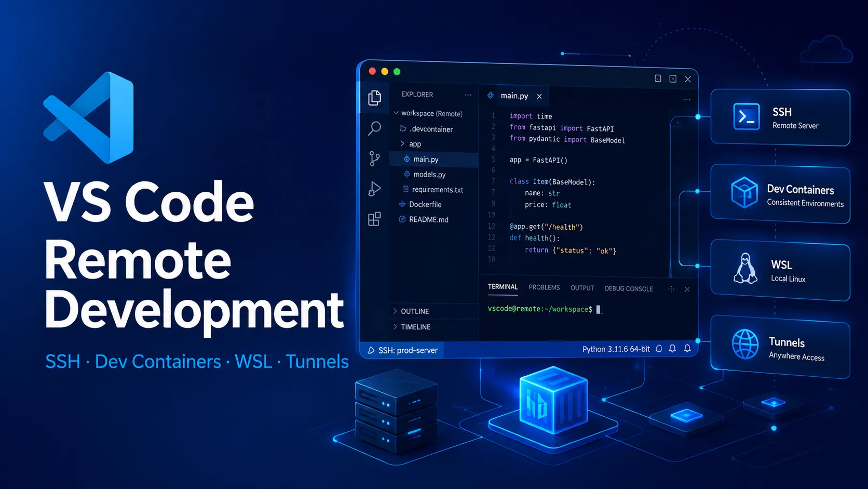Open requirements.txt from the file tree
868x489 pixels.
(433, 190)
